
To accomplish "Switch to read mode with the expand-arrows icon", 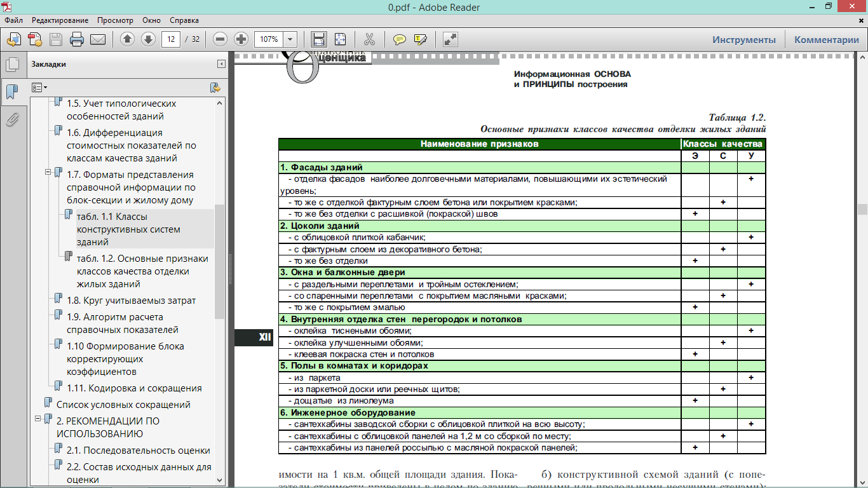I will pos(451,39).
